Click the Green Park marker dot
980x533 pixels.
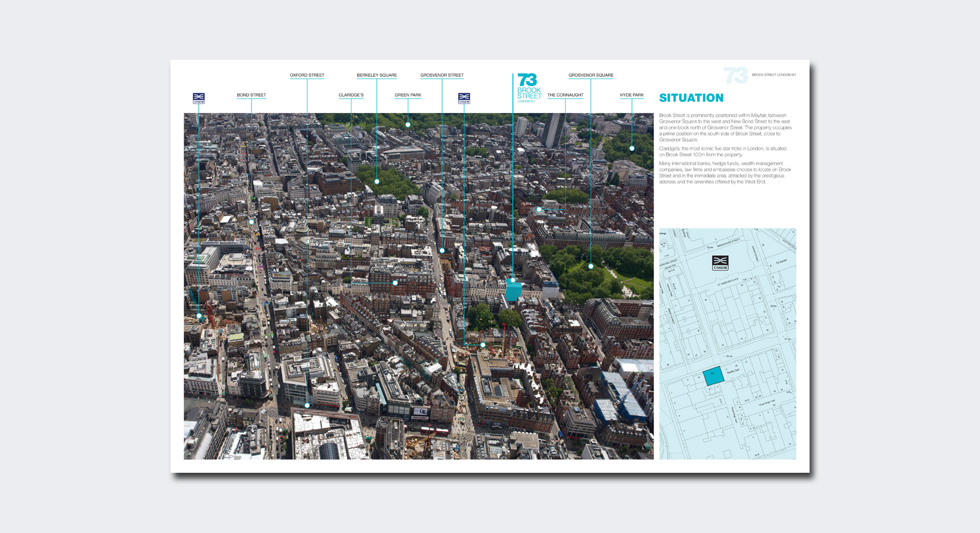click(x=408, y=125)
